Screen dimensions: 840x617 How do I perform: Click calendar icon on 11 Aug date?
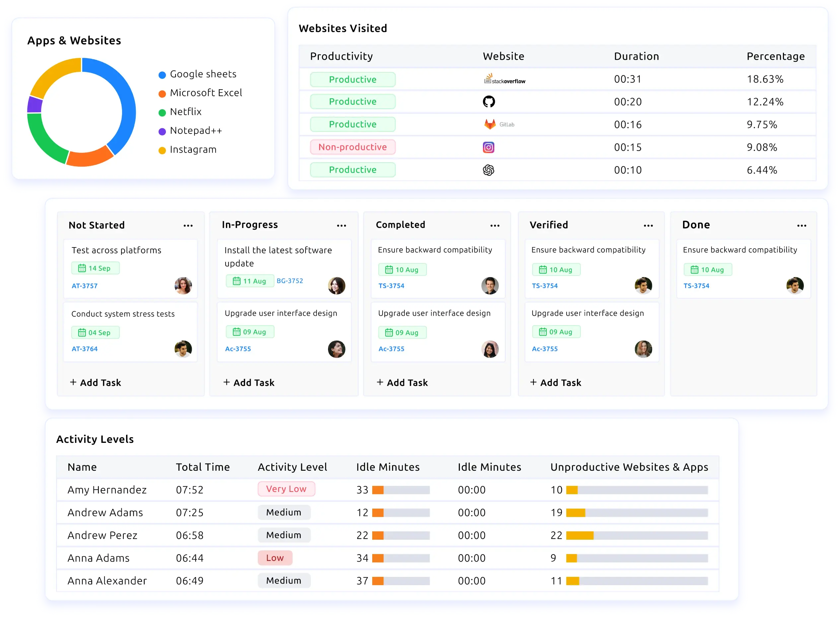coord(237,281)
